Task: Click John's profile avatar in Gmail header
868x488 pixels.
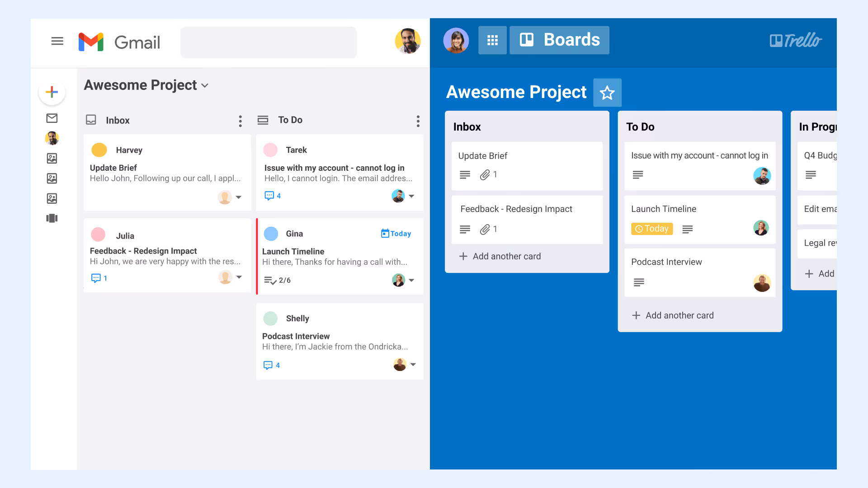Action: [x=408, y=41]
